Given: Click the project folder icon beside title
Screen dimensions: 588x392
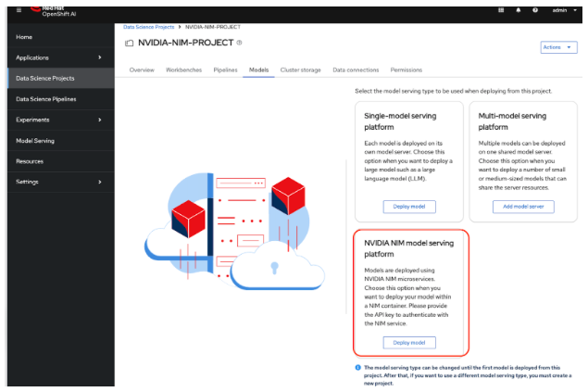Looking at the screenshot, I should click(x=129, y=44).
